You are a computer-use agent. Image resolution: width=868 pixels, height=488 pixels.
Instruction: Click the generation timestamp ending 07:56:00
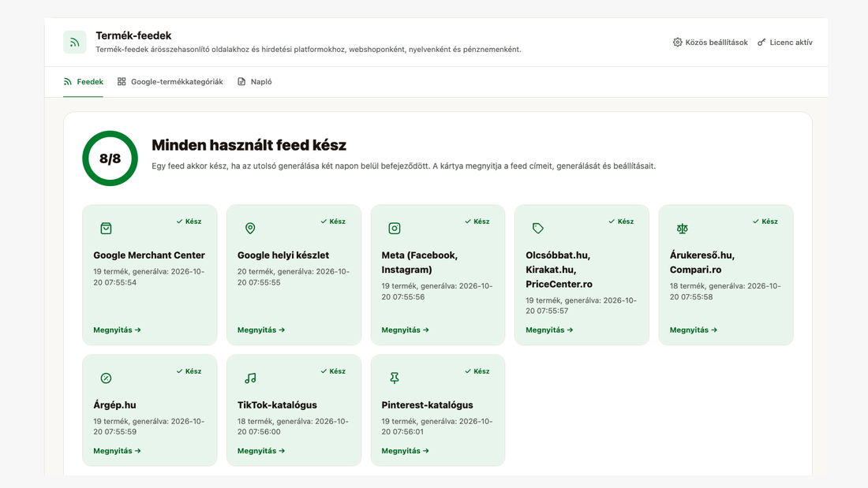[294, 427]
